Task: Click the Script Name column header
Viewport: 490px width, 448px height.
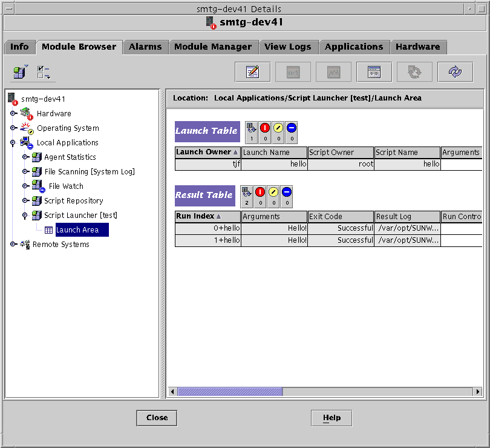Action: pyautogui.click(x=408, y=153)
